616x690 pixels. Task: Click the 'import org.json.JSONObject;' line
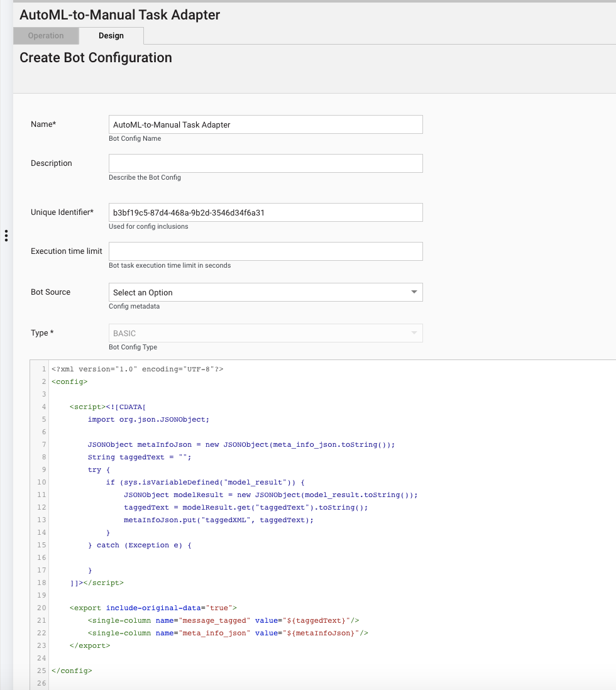pos(148,419)
